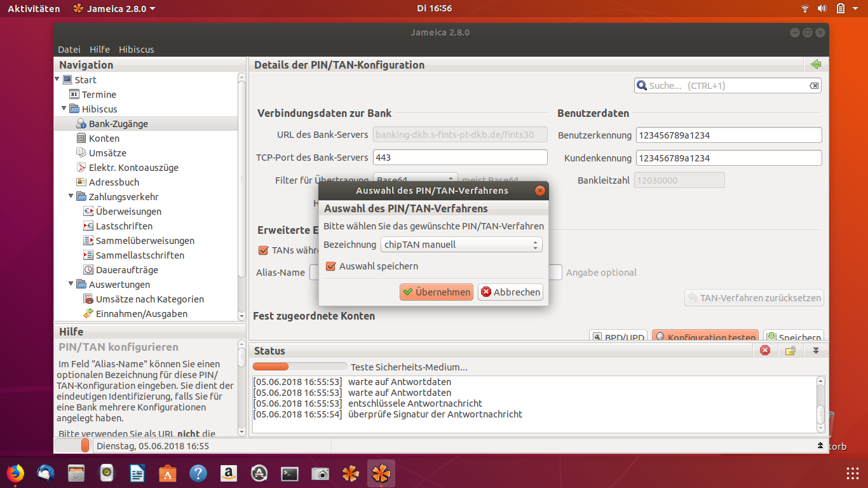Image resolution: width=868 pixels, height=488 pixels.
Task: Collapse the Status panel with double chevron
Action: click(816, 350)
